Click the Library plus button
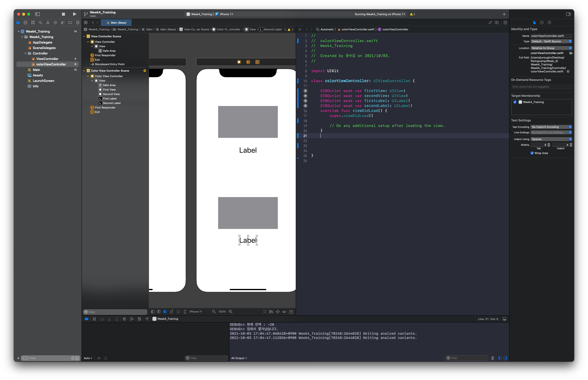This screenshot has width=588, height=380. [x=504, y=14]
